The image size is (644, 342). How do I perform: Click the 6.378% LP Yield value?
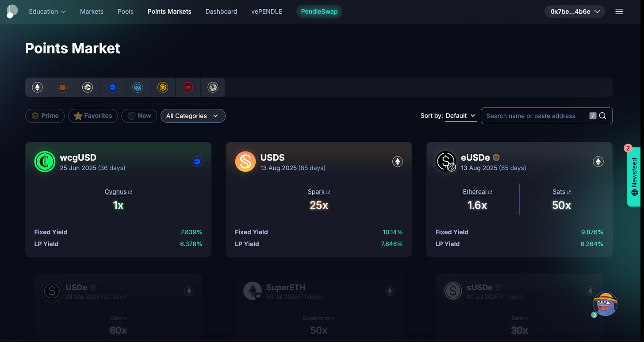point(191,244)
